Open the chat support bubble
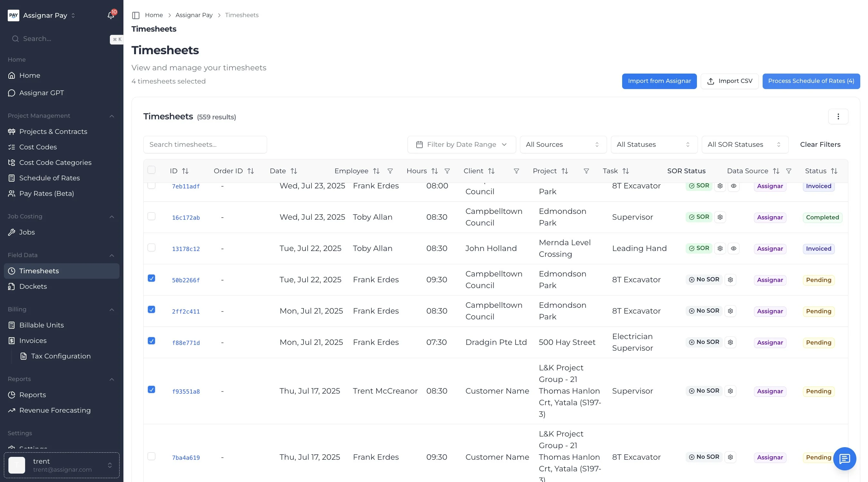The width and height of the screenshot is (868, 482). pyautogui.click(x=844, y=458)
